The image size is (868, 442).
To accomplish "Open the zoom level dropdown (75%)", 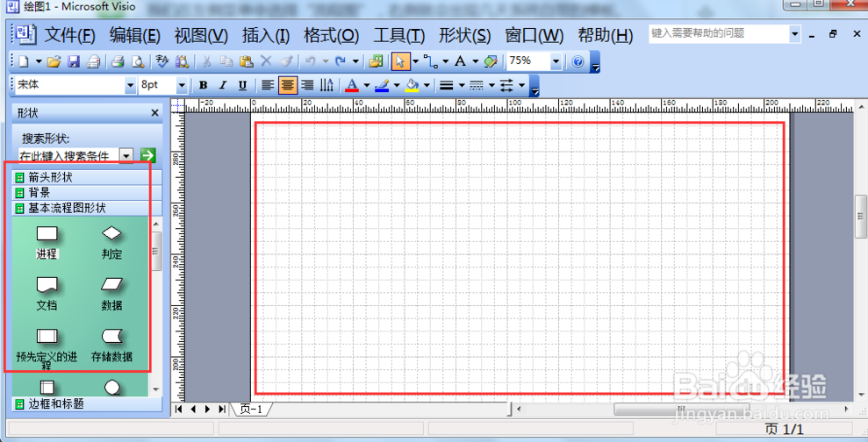I will pyautogui.click(x=556, y=61).
